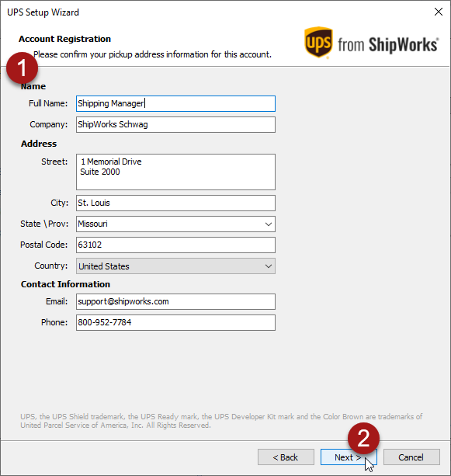The height and width of the screenshot is (476, 451).
Task: Click the UPS shield logo
Action: [318, 42]
